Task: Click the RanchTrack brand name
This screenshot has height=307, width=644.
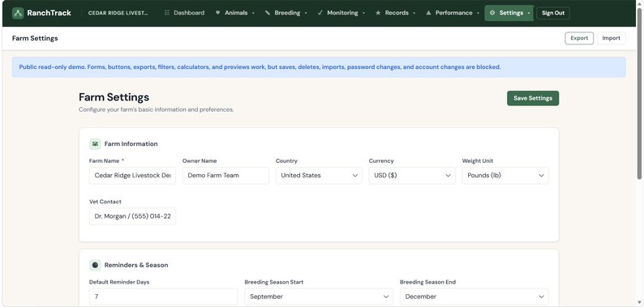Action: click(49, 13)
